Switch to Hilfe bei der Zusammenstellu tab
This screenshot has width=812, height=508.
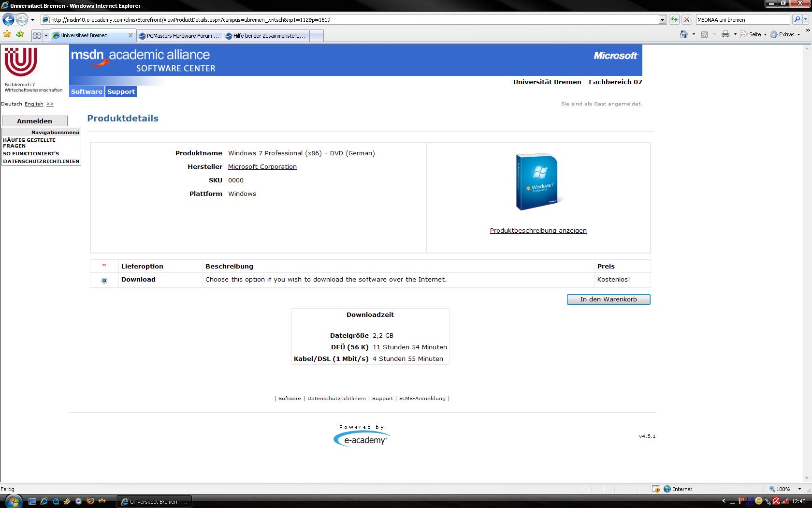266,36
